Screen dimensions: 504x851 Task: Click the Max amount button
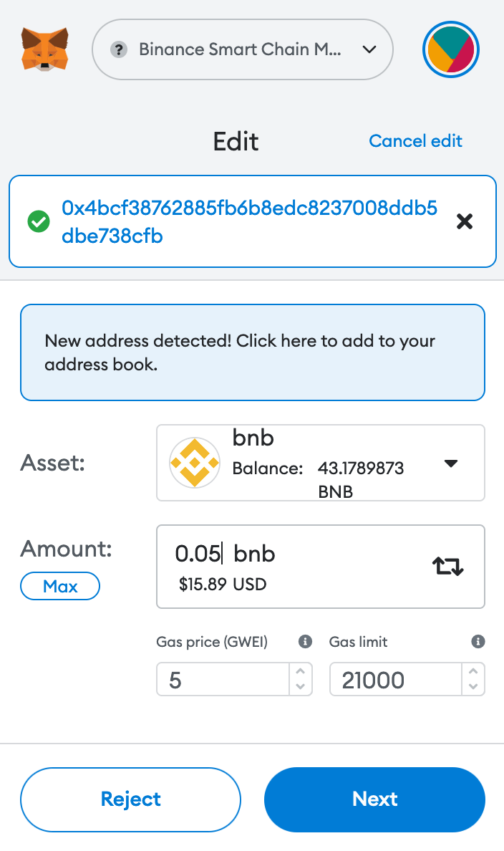[60, 587]
